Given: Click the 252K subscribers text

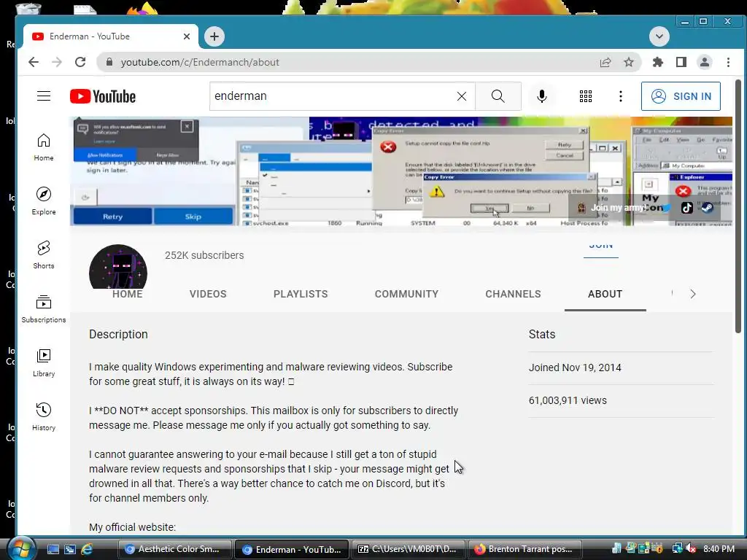Looking at the screenshot, I should point(204,255).
